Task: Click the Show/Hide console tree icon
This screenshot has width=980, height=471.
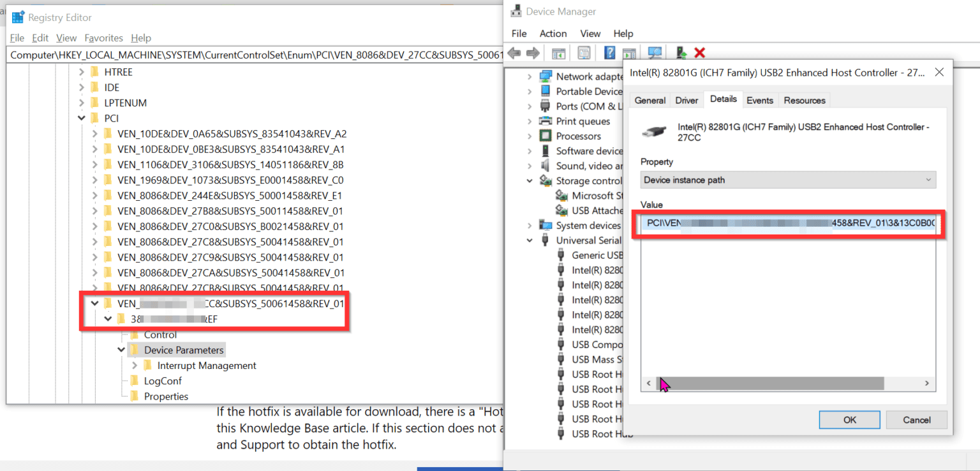Action: click(x=558, y=52)
